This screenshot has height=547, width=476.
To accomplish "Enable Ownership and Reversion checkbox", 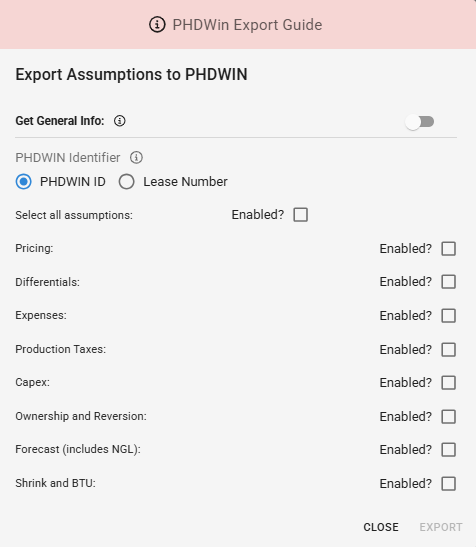I will tap(448, 416).
